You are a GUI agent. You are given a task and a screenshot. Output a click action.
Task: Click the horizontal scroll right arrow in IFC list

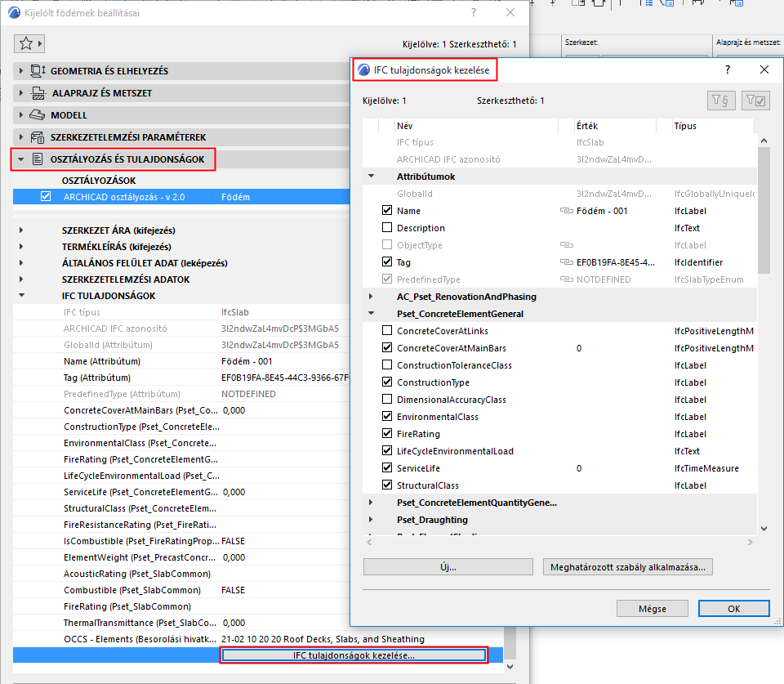click(750, 542)
